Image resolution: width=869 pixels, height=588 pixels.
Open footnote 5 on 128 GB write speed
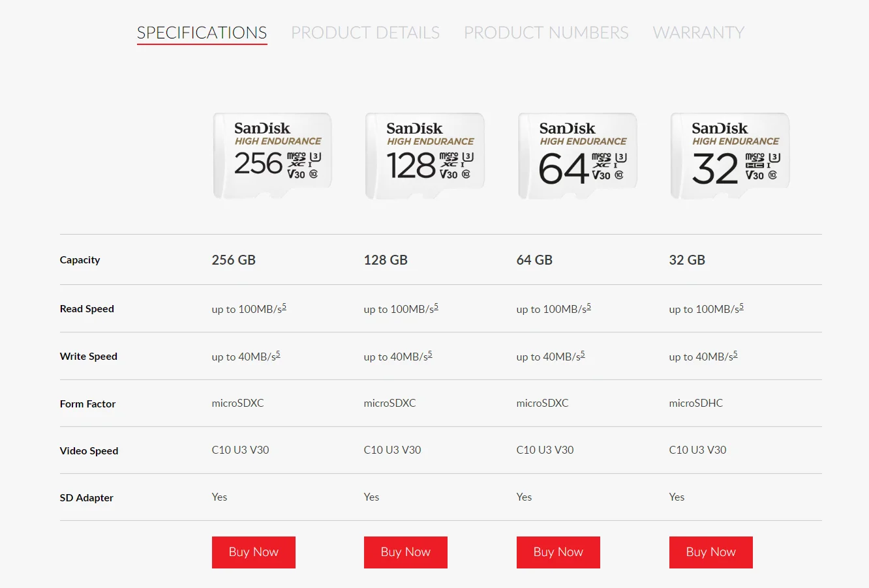tap(430, 354)
